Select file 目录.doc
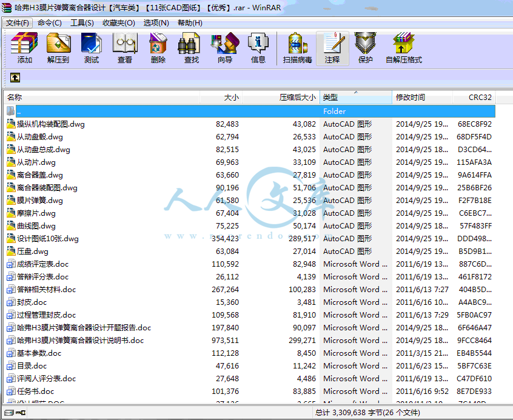The width and height of the screenshot is (513, 420). [x=250, y=366]
